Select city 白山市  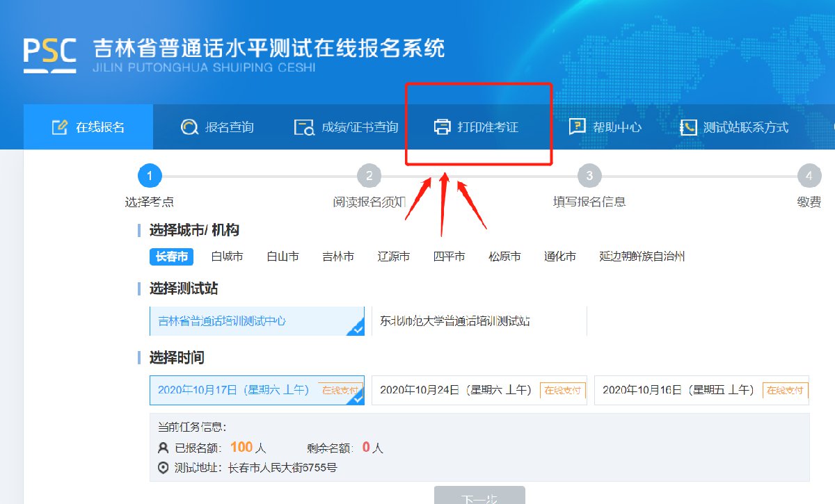click(x=283, y=257)
